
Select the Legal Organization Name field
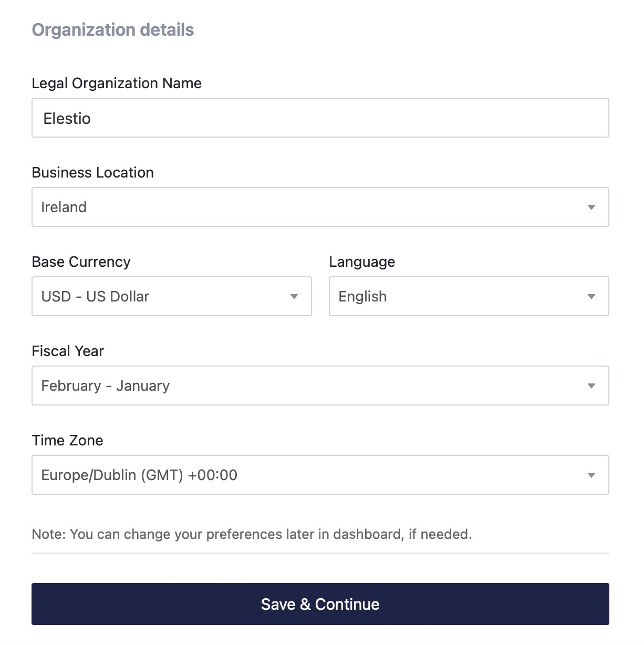click(x=320, y=118)
